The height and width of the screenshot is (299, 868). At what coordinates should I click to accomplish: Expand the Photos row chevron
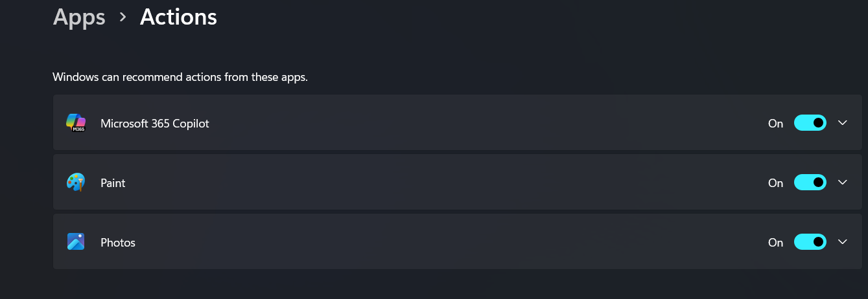(843, 242)
